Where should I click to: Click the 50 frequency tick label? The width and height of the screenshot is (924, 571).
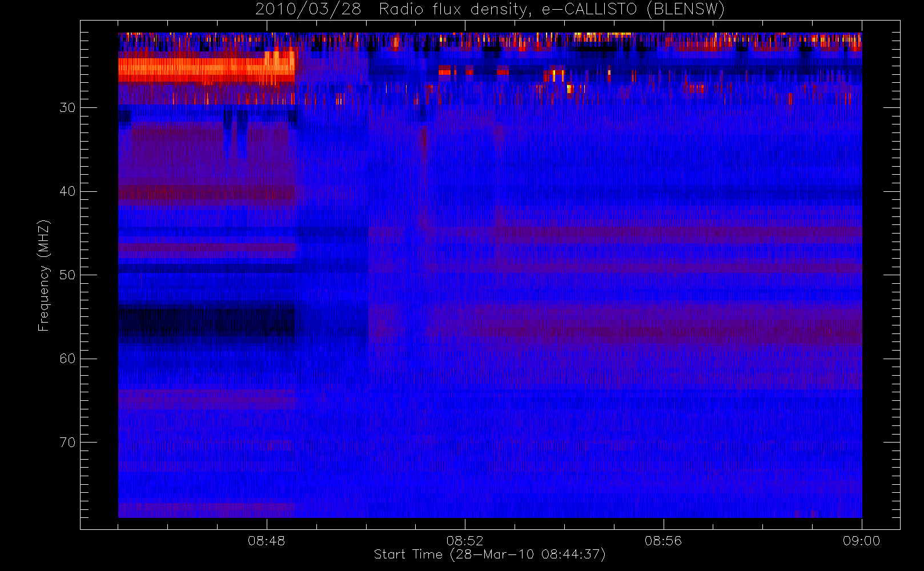click(67, 275)
